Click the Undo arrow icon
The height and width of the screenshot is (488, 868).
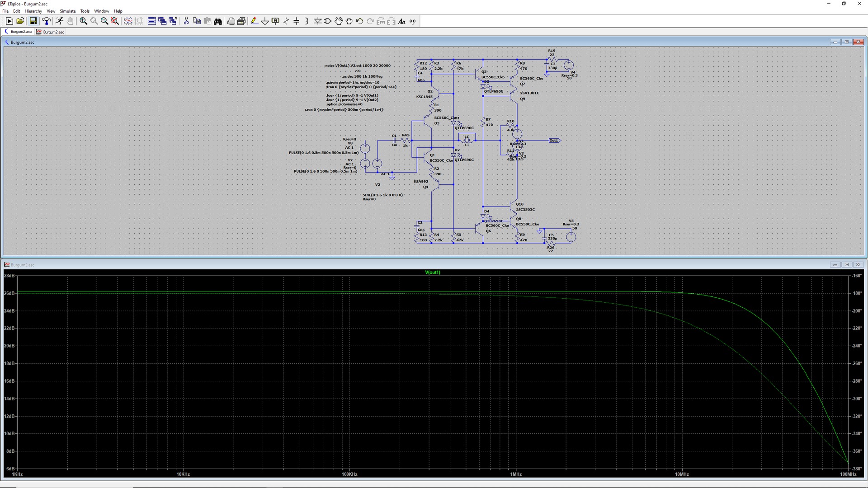[359, 21]
